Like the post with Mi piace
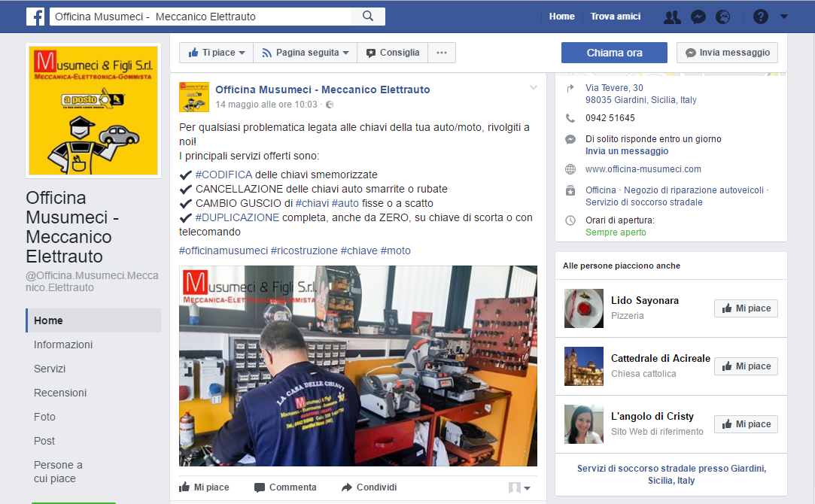The image size is (815, 504). (x=204, y=487)
